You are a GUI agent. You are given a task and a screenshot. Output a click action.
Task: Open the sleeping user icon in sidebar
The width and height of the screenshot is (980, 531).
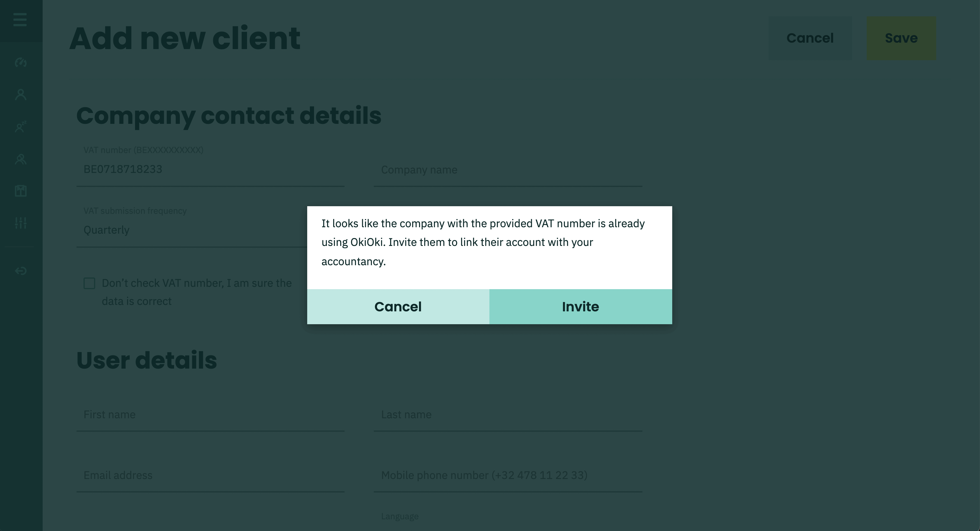(20, 126)
